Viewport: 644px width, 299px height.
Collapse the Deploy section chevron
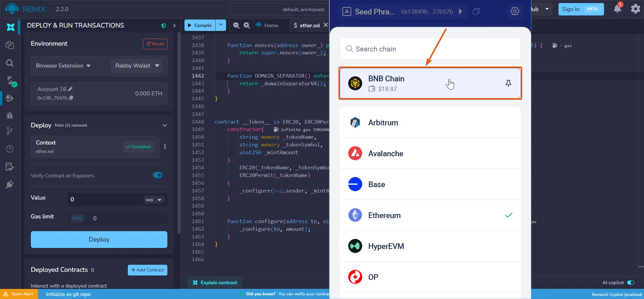pos(165,125)
